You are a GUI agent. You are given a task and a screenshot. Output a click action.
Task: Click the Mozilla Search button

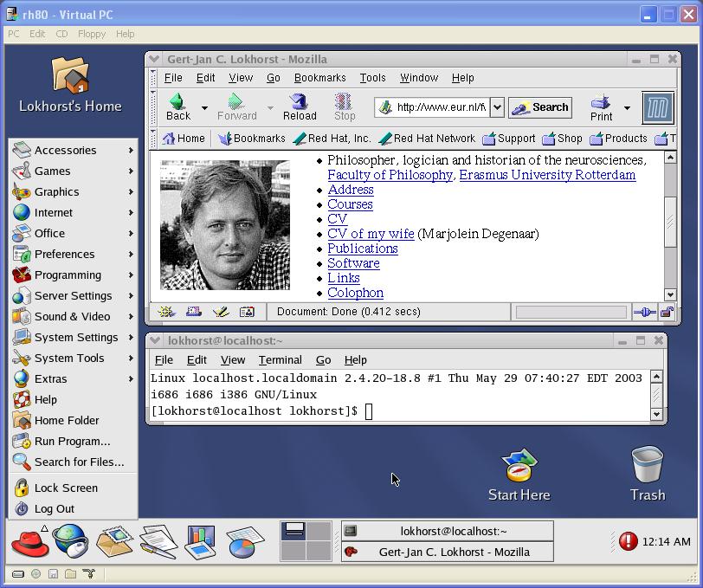pos(540,107)
